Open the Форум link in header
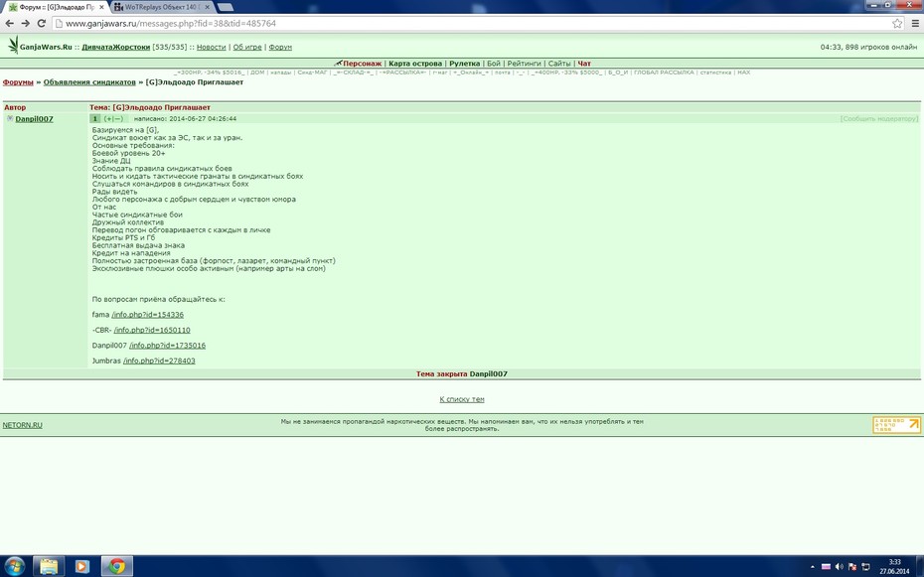Image resolution: width=924 pixels, height=577 pixels. coord(280,47)
